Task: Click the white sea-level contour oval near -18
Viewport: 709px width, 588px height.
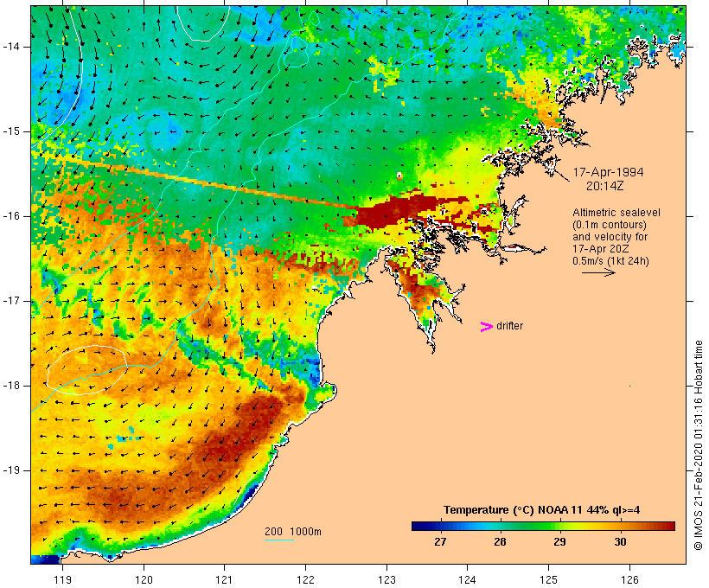Action: coord(86,370)
